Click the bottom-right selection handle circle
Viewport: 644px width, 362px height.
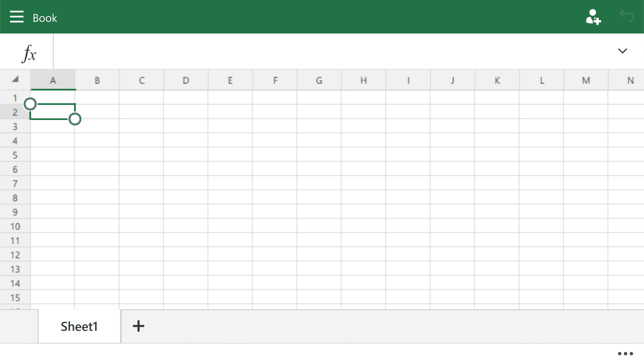75,119
